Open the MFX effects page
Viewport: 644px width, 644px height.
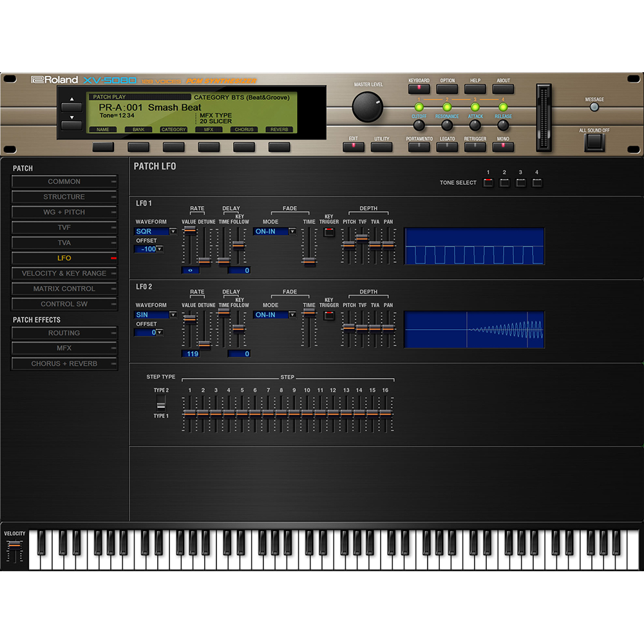click(x=64, y=348)
